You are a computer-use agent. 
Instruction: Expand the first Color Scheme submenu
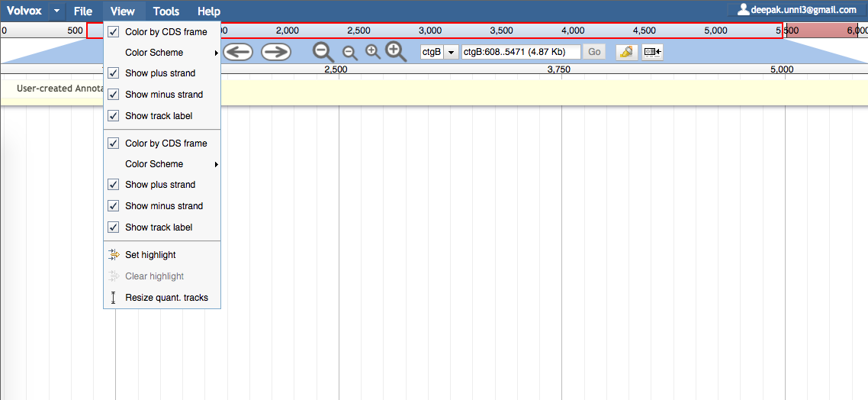click(x=162, y=53)
